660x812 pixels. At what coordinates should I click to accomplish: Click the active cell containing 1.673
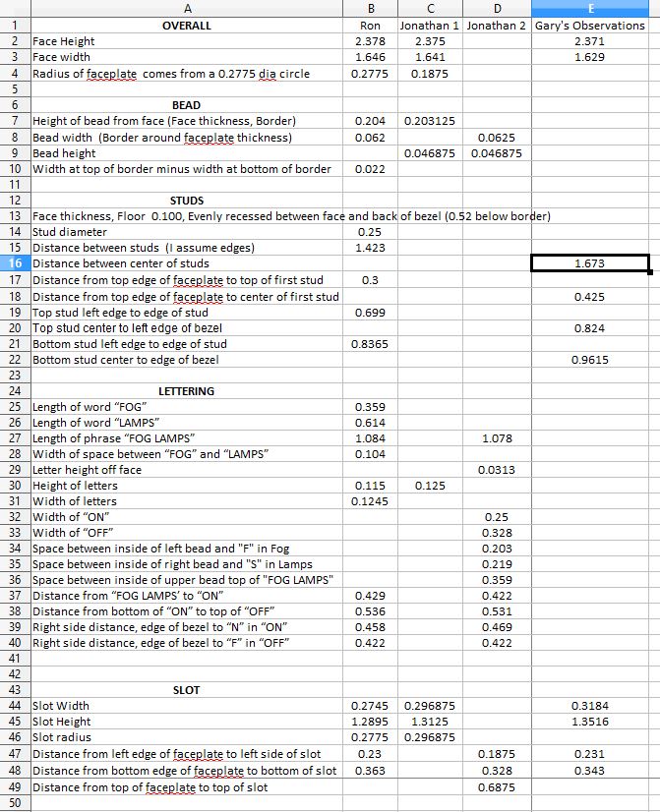click(x=589, y=263)
